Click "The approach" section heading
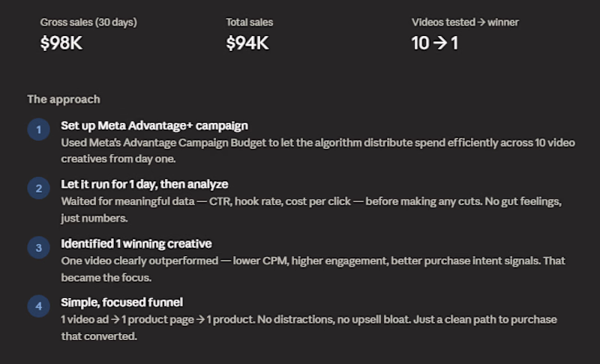The image size is (600, 364). pyautogui.click(x=64, y=99)
